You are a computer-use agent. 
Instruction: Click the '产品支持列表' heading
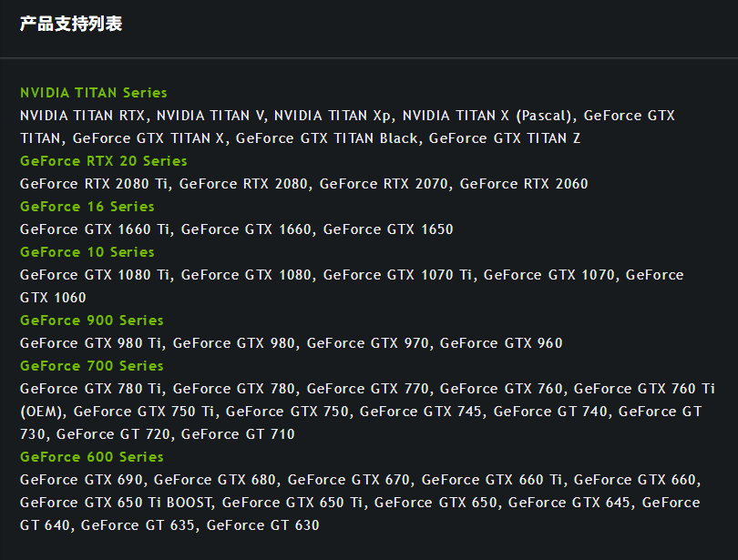click(71, 24)
